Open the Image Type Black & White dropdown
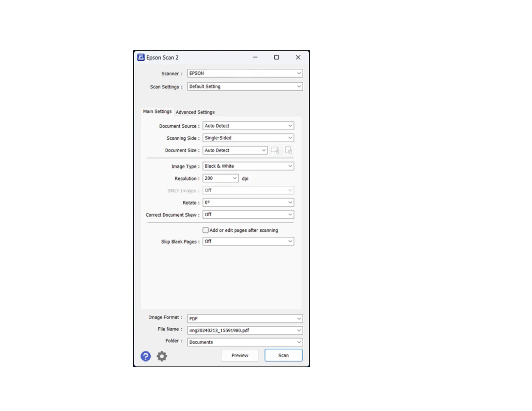This screenshot has width=532, height=411. coord(248,166)
